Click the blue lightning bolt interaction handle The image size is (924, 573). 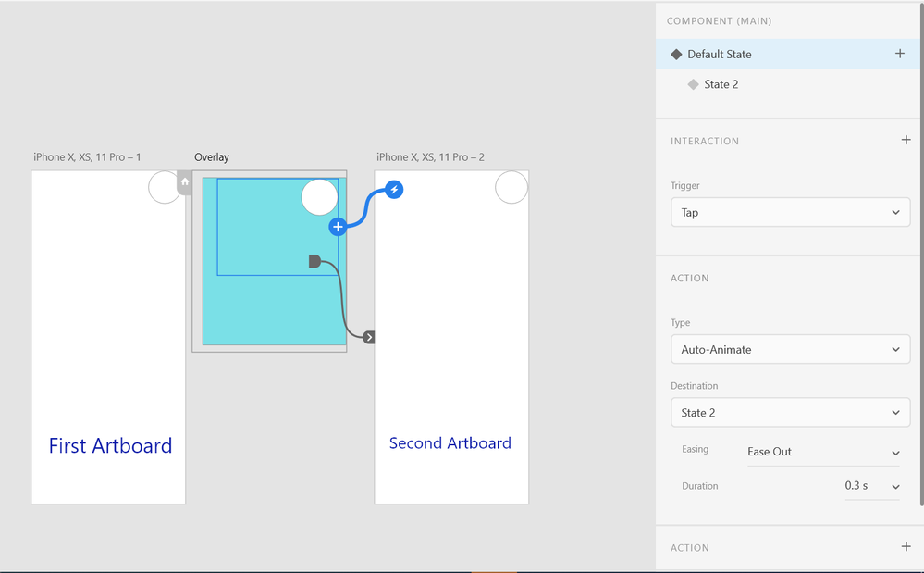[x=392, y=191]
